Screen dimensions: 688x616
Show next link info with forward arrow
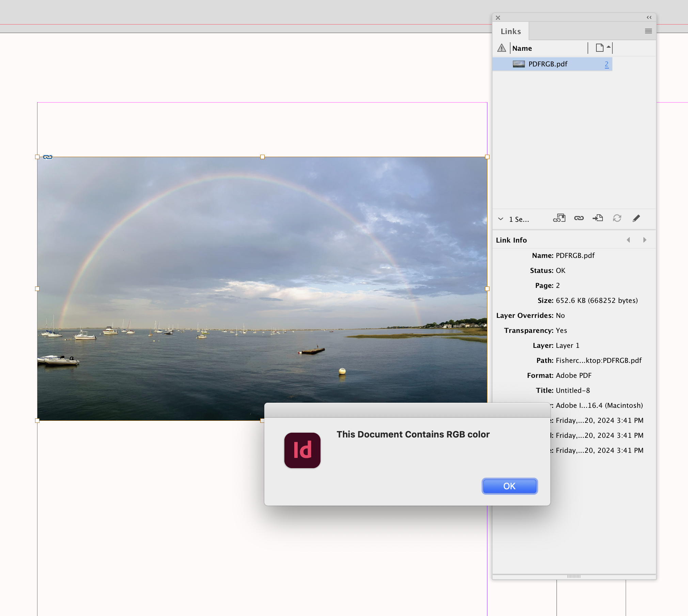(x=645, y=240)
